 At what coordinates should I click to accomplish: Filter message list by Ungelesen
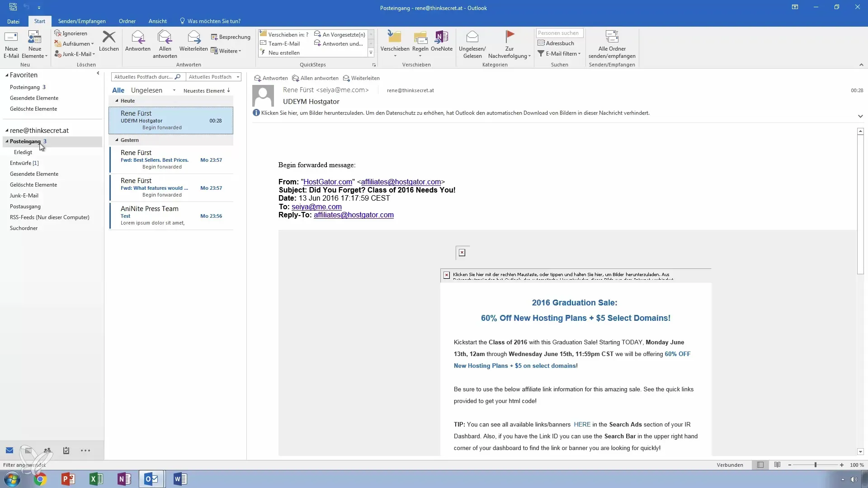(x=146, y=90)
